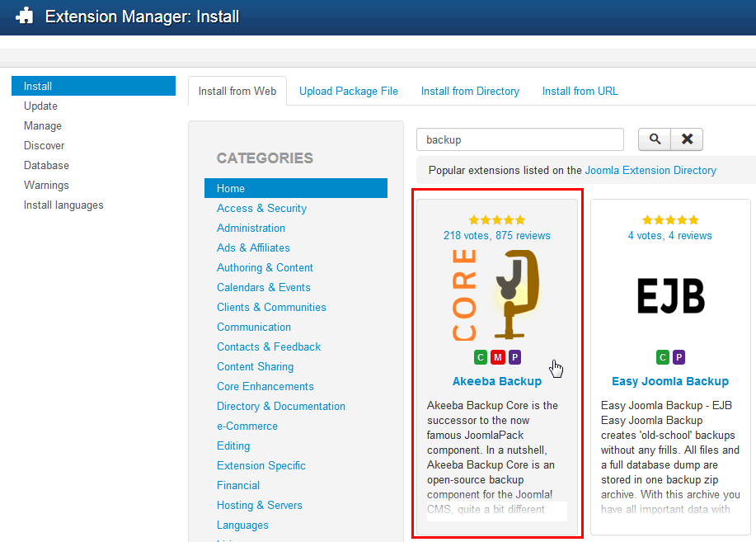Image resolution: width=756 pixels, height=542 pixels.
Task: Click the Joomla puzzle extension icon
Action: pyautogui.click(x=25, y=16)
